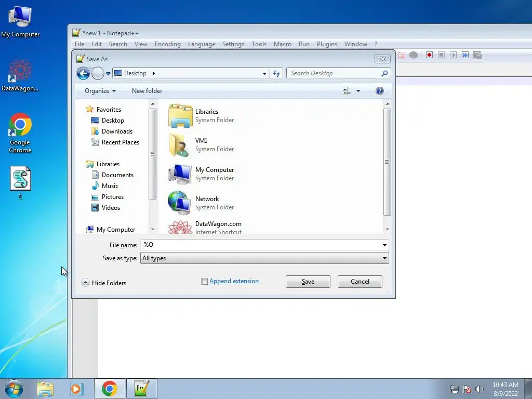This screenshot has height=399, width=532.
Task: Open Google Chrome desktop shortcut
Action: pyautogui.click(x=20, y=133)
